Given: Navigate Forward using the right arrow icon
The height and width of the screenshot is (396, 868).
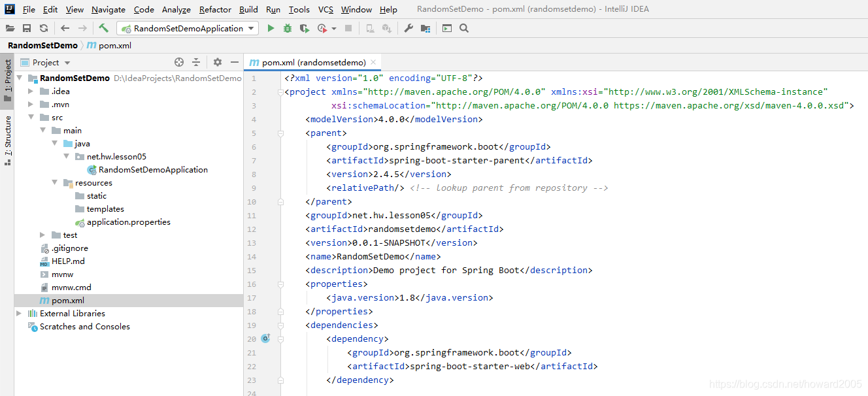Looking at the screenshot, I should (x=82, y=28).
